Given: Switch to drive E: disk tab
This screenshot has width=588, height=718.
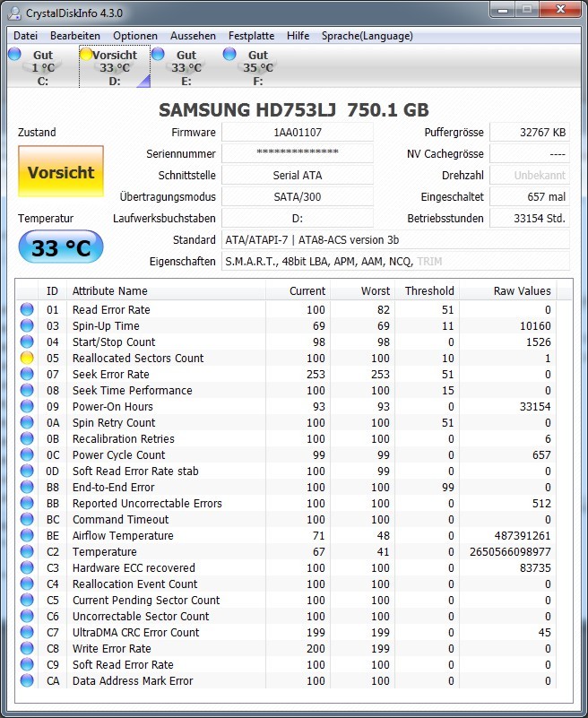Looking at the screenshot, I should 186,67.
